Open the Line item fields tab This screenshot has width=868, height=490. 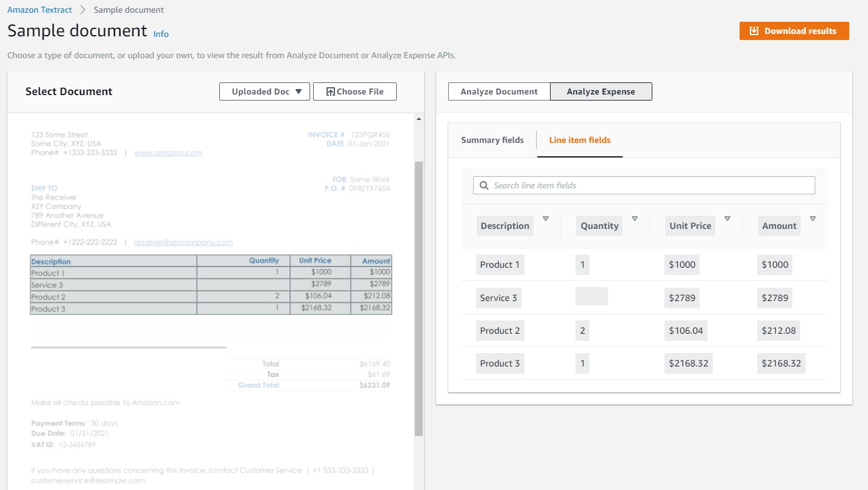[579, 140]
